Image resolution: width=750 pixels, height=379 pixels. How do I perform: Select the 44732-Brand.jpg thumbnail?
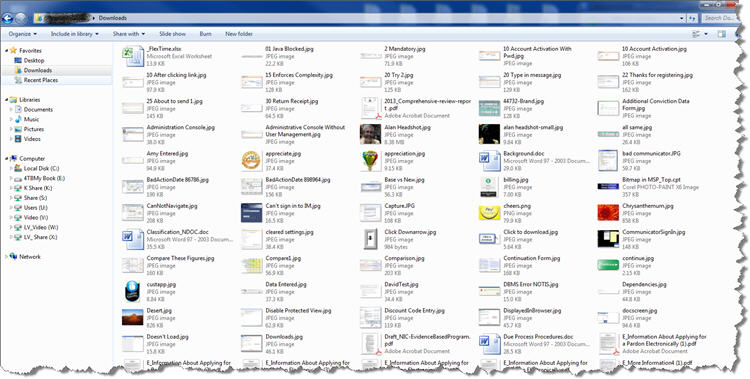pyautogui.click(x=489, y=109)
